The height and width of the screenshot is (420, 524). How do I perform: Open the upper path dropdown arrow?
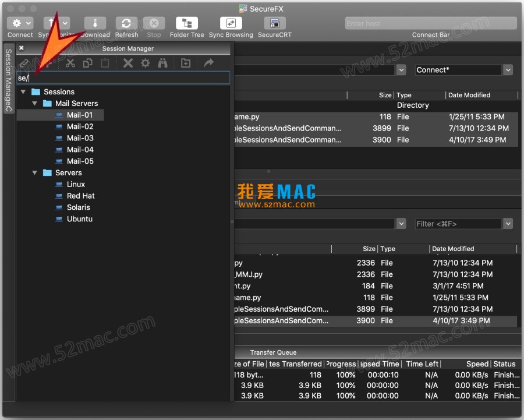[x=401, y=70]
